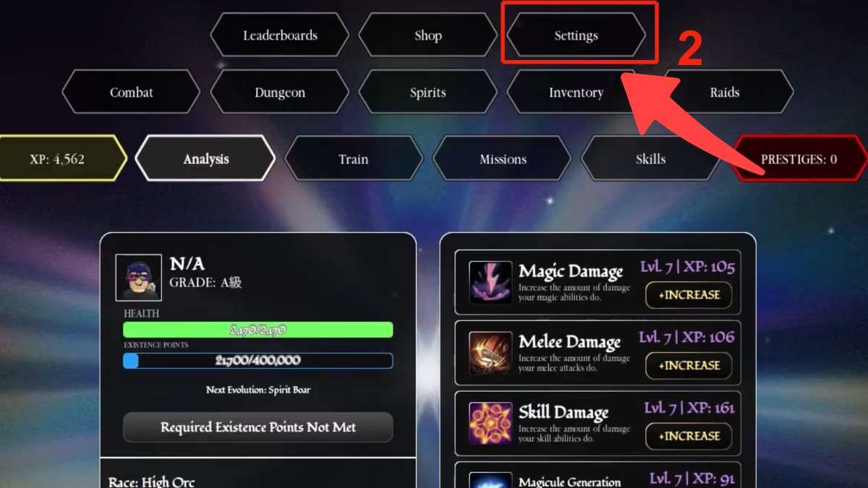Increase the Melee Damage stat

(x=689, y=366)
